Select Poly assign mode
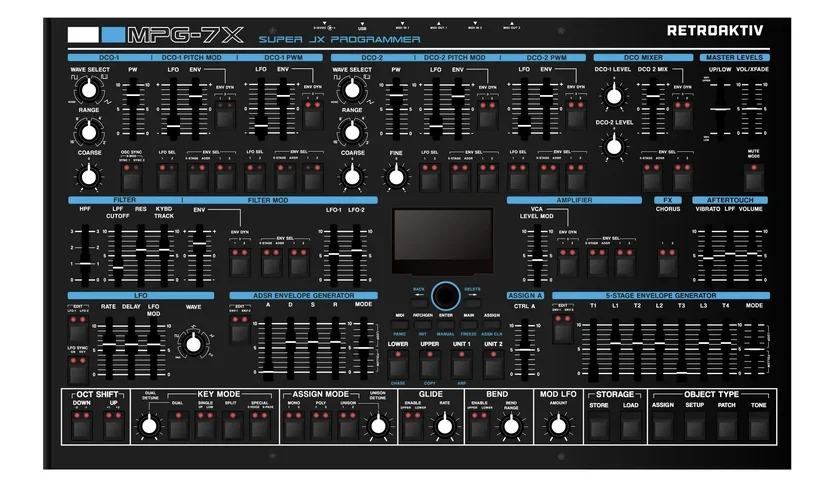Viewport: 825px width, 500px height. [320, 425]
